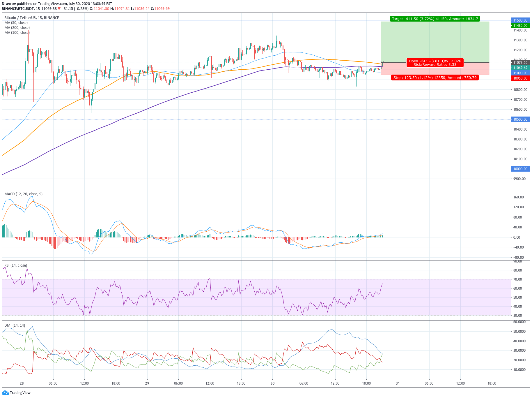Click the red Stop 123.50 label
The image size is (532, 398).
coord(435,78)
